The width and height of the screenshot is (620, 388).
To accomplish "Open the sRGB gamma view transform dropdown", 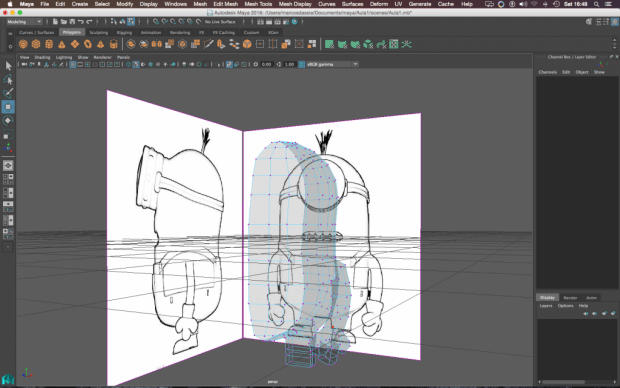I will point(332,64).
